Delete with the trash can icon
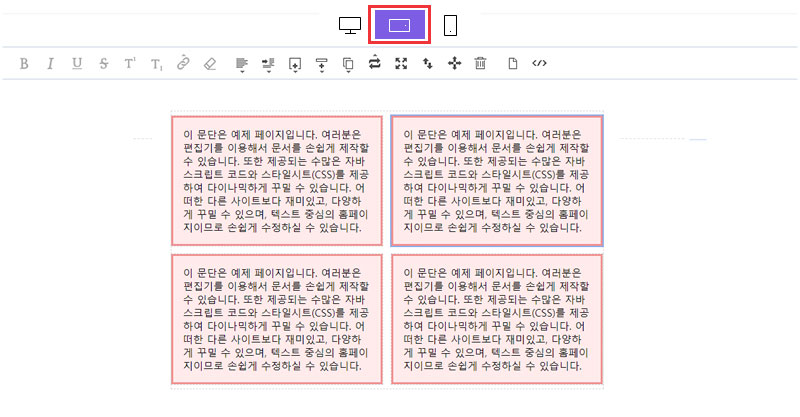The image size is (800, 417). 480,64
